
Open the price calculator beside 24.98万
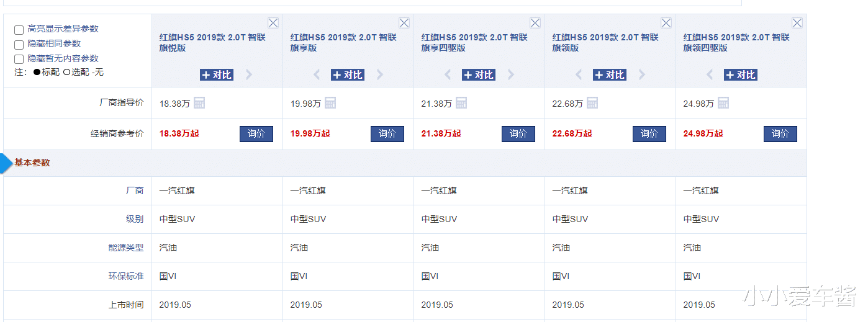tap(723, 103)
